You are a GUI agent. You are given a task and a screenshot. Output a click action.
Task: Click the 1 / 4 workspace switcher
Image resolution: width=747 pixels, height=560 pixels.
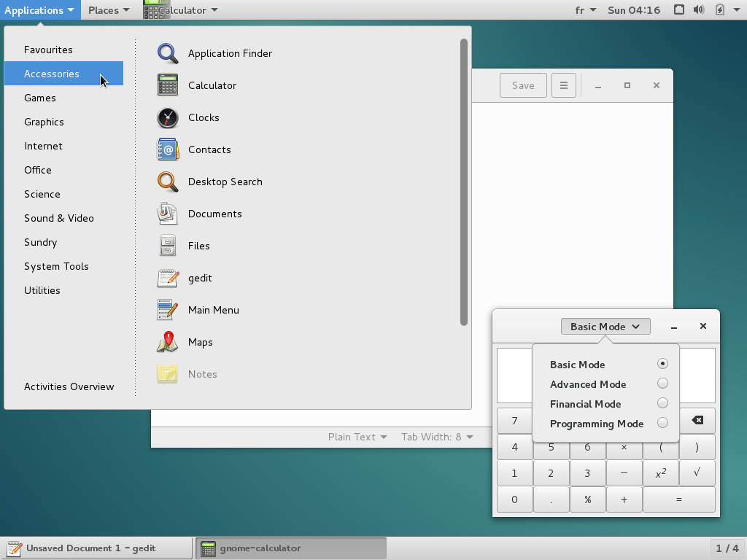pos(727,548)
